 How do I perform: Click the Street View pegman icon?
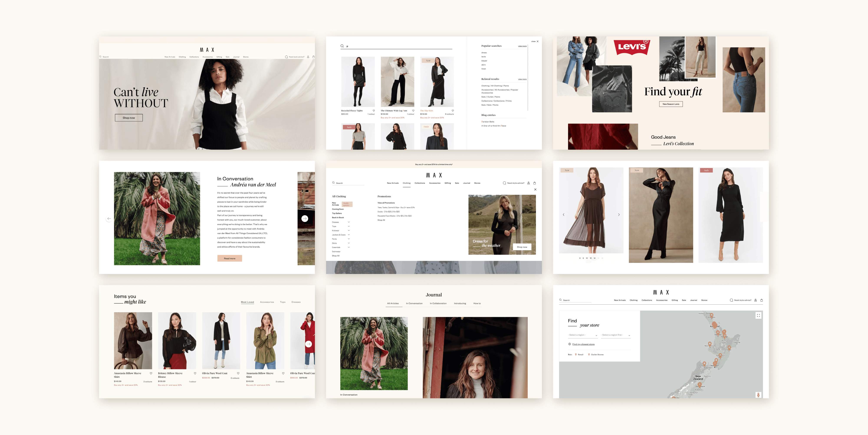click(x=758, y=395)
